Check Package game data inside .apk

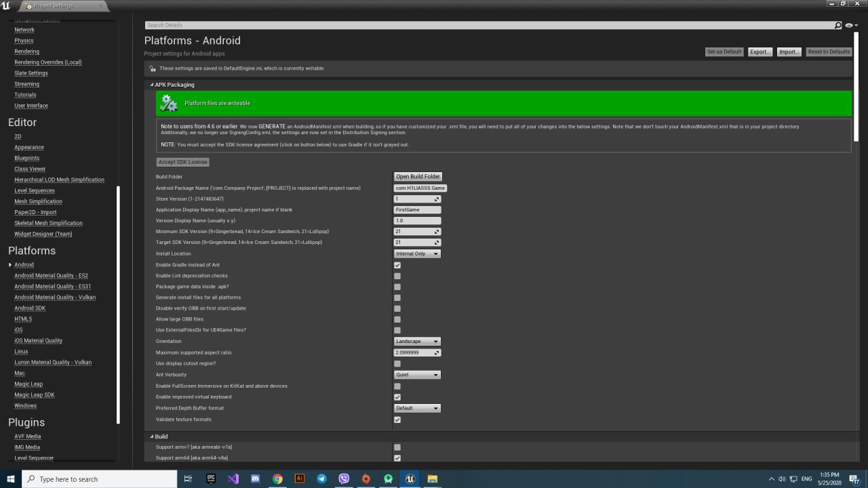point(397,287)
